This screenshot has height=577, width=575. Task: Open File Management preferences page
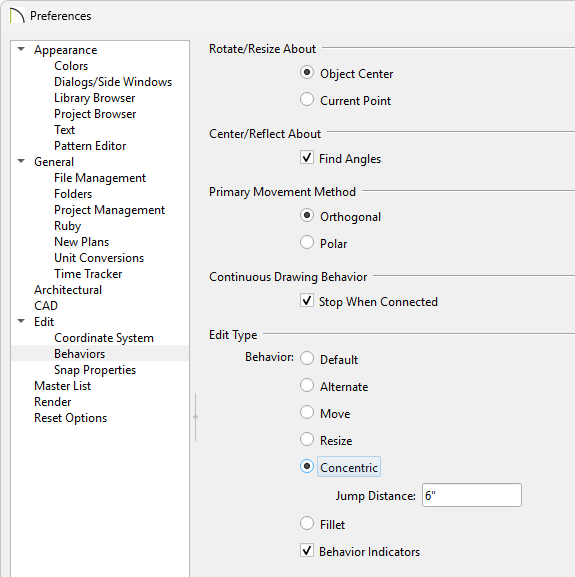[x=100, y=178]
